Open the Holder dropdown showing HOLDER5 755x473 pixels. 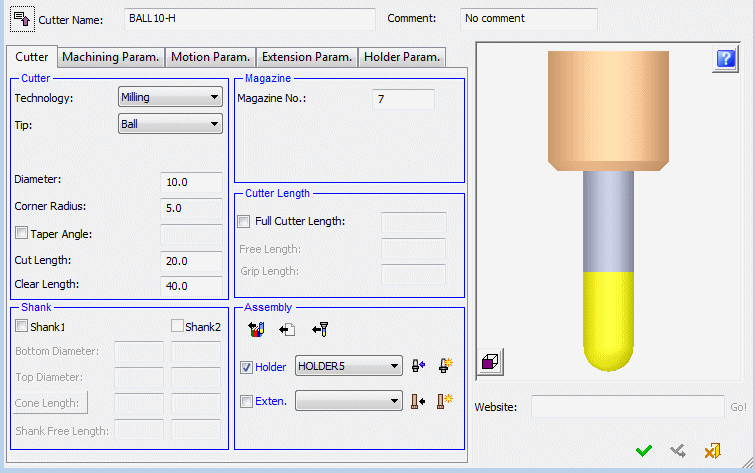pos(349,367)
